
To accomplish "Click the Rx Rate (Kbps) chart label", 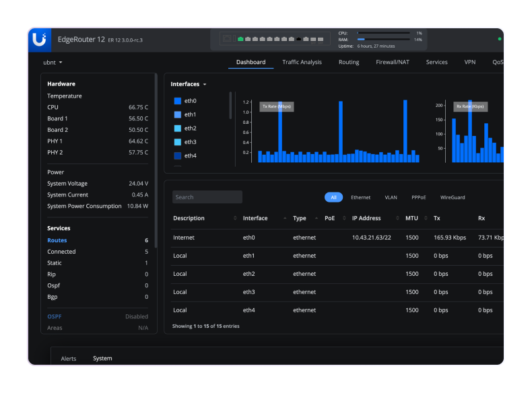I will pos(471,107).
